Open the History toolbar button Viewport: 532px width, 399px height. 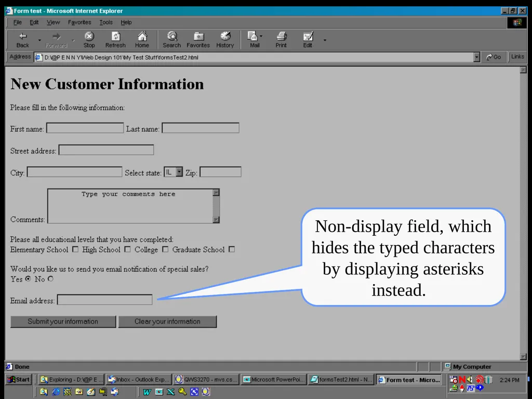pos(225,39)
